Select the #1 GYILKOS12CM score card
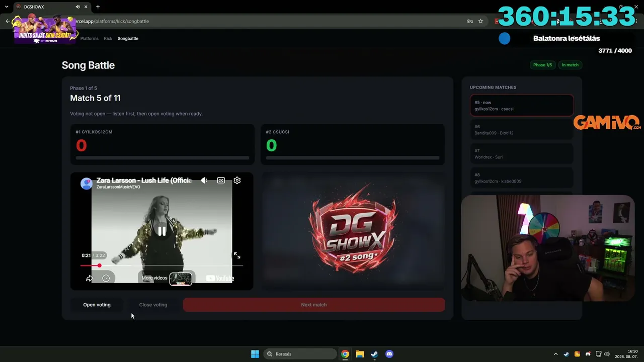The height and width of the screenshot is (362, 644). (x=162, y=144)
